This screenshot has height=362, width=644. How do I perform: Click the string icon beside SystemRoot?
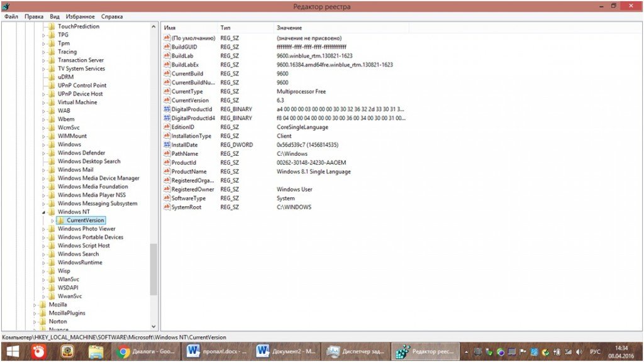tap(167, 207)
